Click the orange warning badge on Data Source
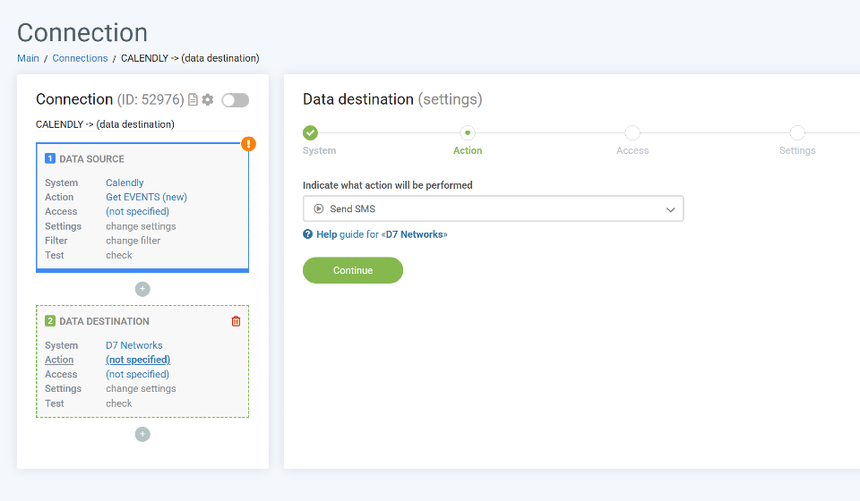 pyautogui.click(x=248, y=144)
